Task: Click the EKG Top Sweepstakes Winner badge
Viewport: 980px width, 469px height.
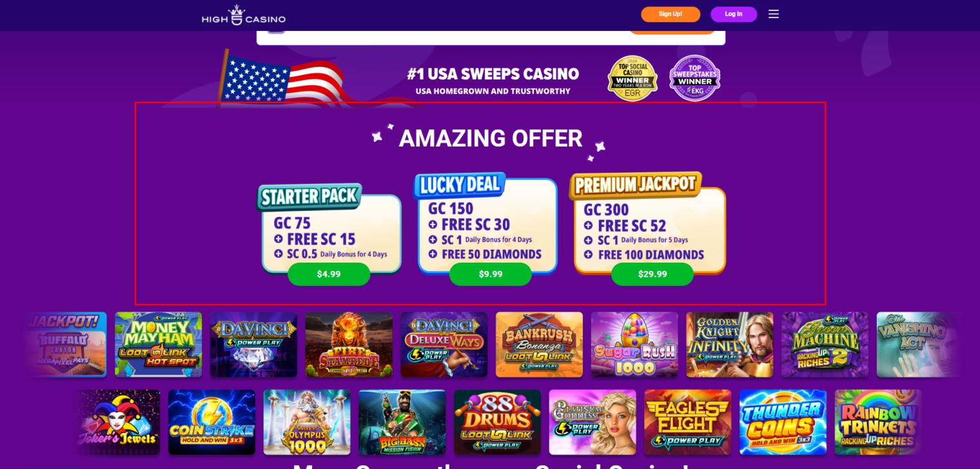Action: coord(694,79)
